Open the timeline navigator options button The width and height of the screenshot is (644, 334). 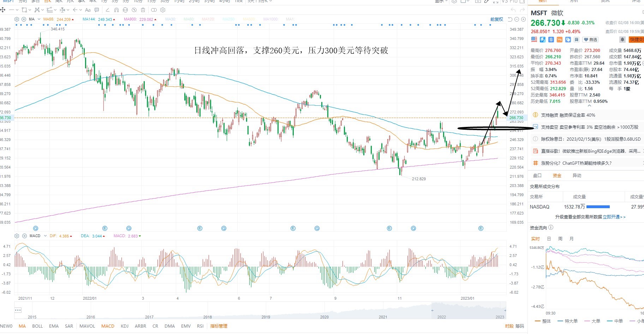[18, 310]
